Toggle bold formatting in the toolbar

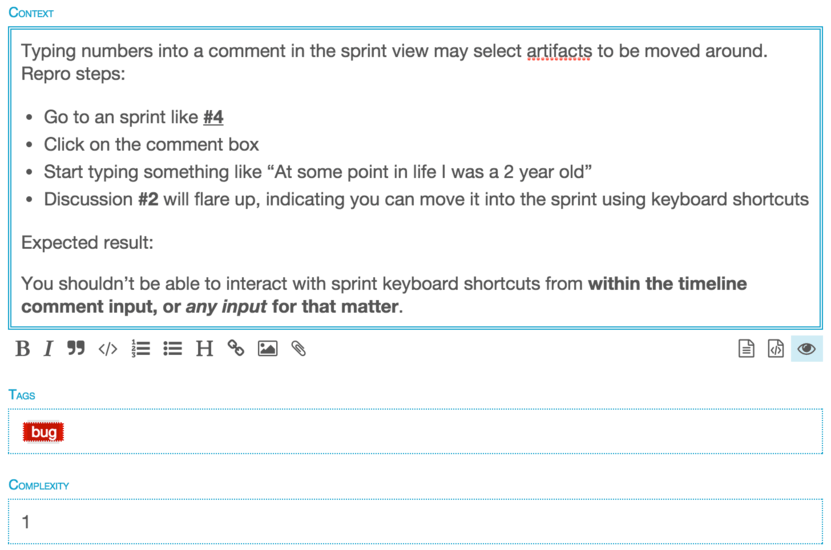coord(22,348)
